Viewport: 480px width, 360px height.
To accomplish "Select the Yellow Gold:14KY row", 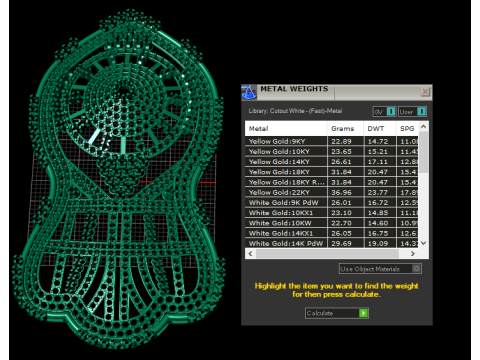I will [332, 162].
